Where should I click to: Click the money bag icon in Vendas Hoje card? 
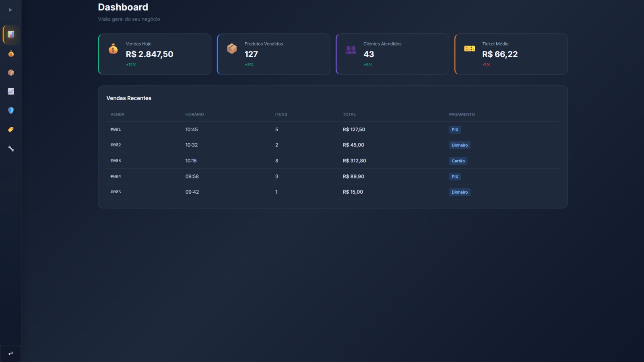coord(113,49)
